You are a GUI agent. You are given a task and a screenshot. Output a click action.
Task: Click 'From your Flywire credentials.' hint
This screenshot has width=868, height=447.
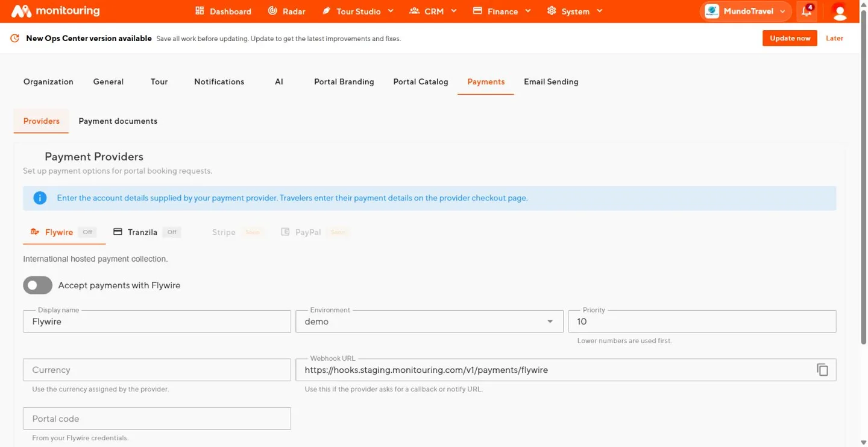80,438
